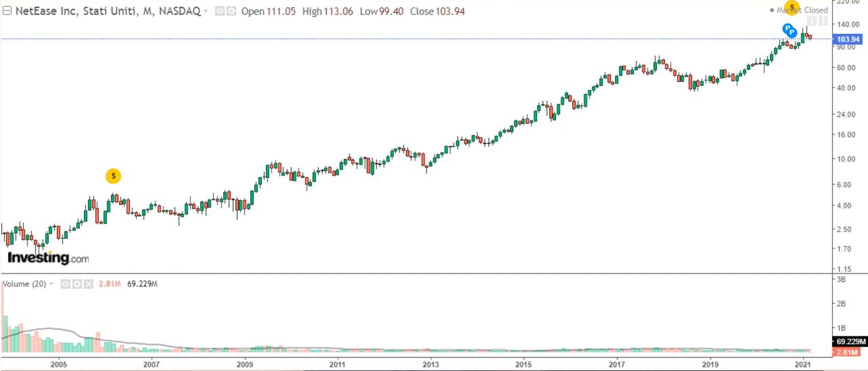The width and height of the screenshot is (868, 371).
Task: Click the Investing.com logo
Action: (x=47, y=258)
